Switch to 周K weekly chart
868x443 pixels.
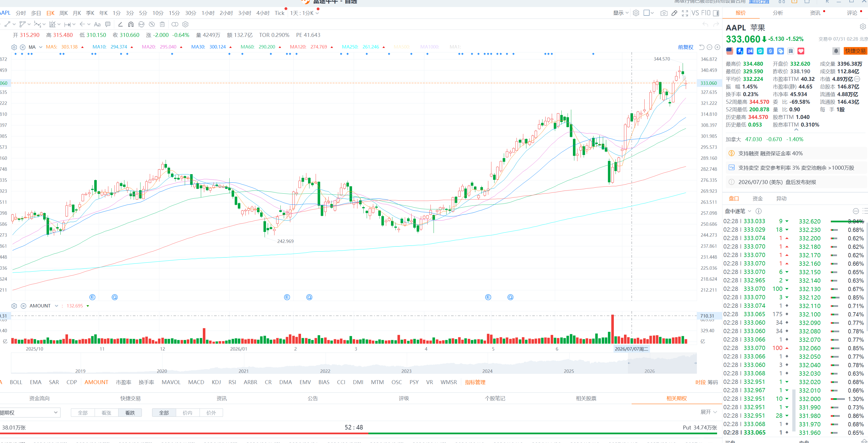64,13
